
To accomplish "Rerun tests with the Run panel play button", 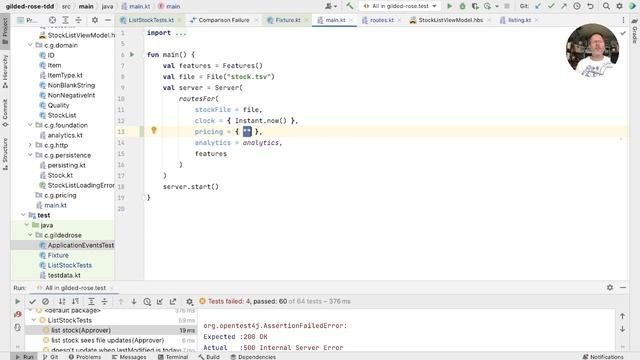I will coord(18,301).
